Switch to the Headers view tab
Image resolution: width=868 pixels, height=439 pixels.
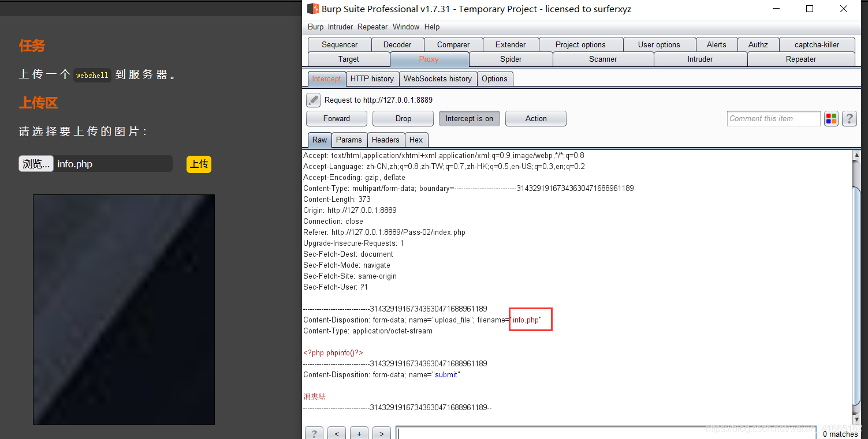coord(386,140)
